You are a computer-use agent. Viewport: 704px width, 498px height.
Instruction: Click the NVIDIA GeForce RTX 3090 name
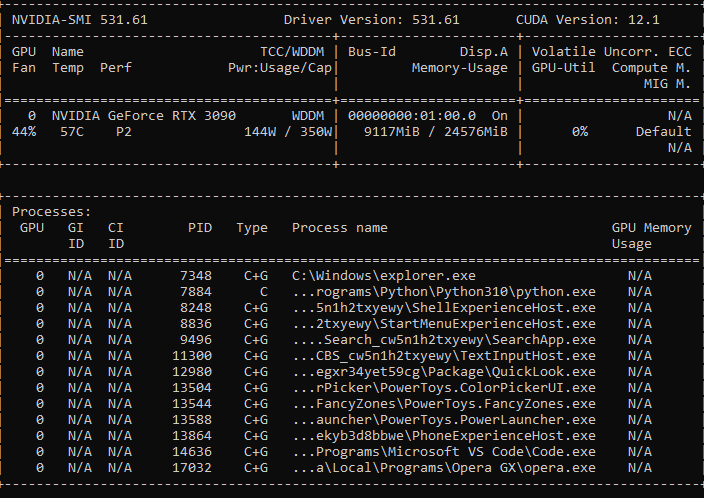click(x=144, y=116)
